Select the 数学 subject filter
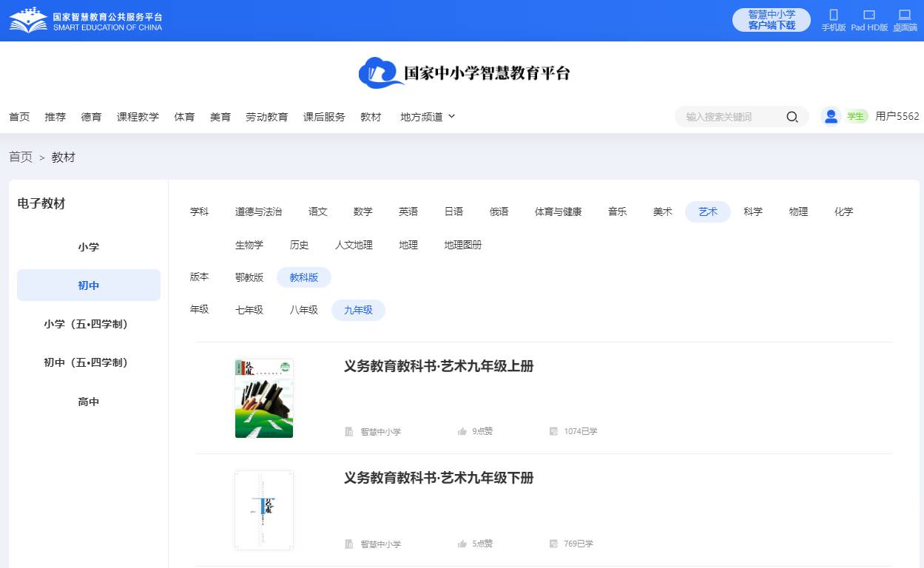The width and height of the screenshot is (924, 568). [363, 212]
